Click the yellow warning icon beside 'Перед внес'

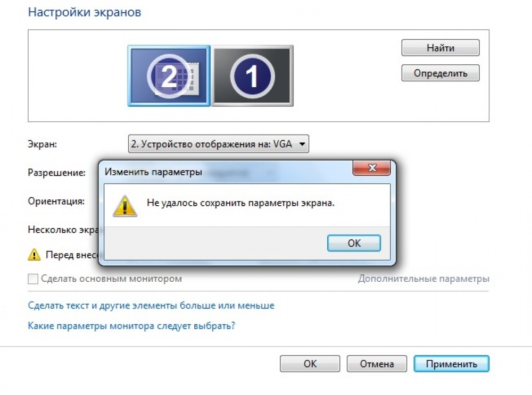(x=34, y=254)
